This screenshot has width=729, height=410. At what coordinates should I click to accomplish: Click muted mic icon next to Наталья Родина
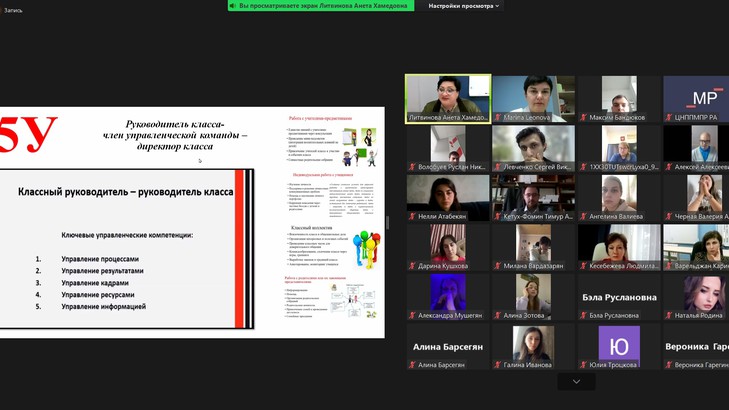pos(669,315)
